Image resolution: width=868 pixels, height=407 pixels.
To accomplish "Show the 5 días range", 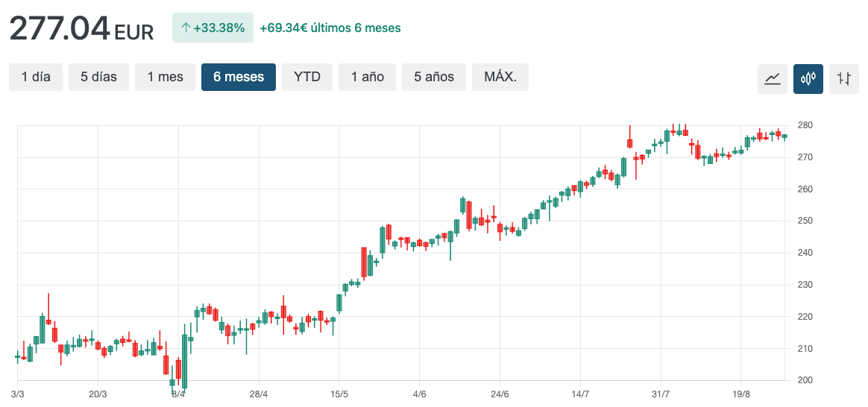I will pyautogui.click(x=98, y=77).
